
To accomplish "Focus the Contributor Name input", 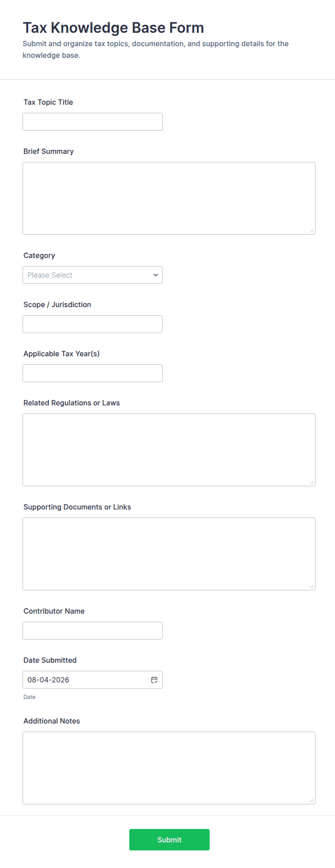I will click(93, 631).
